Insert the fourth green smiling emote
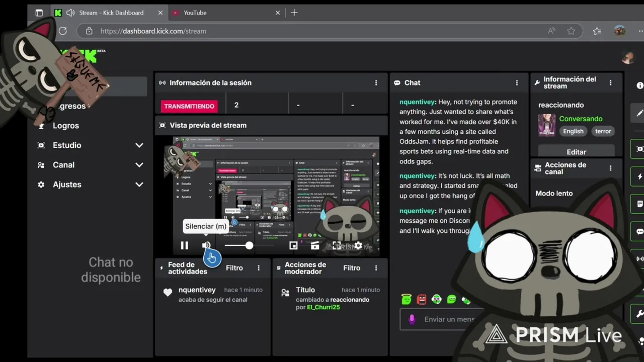The height and width of the screenshot is (362, 644). coord(452,300)
